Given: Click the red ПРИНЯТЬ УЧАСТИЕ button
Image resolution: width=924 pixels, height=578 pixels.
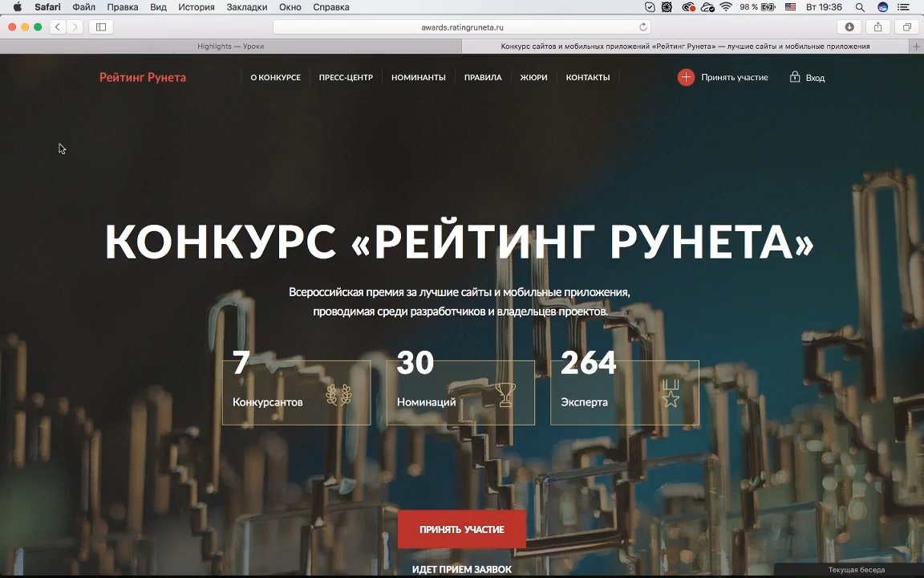Looking at the screenshot, I should [462, 529].
